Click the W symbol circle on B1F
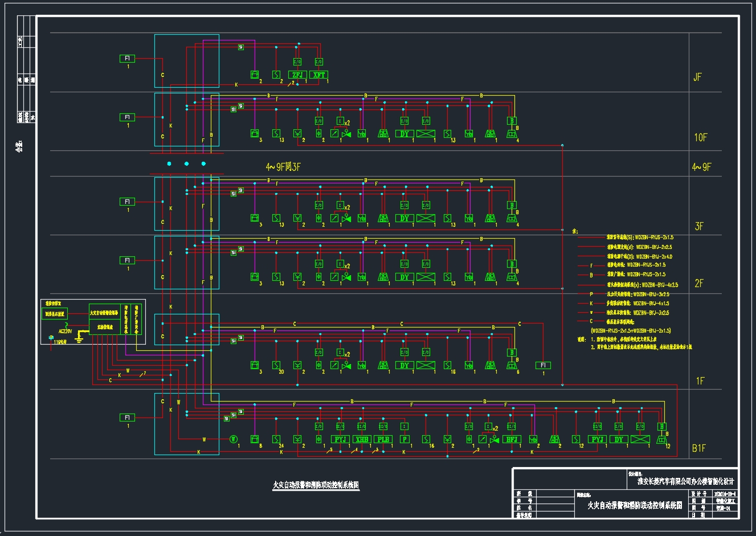This screenshot has width=756, height=536. (233, 439)
